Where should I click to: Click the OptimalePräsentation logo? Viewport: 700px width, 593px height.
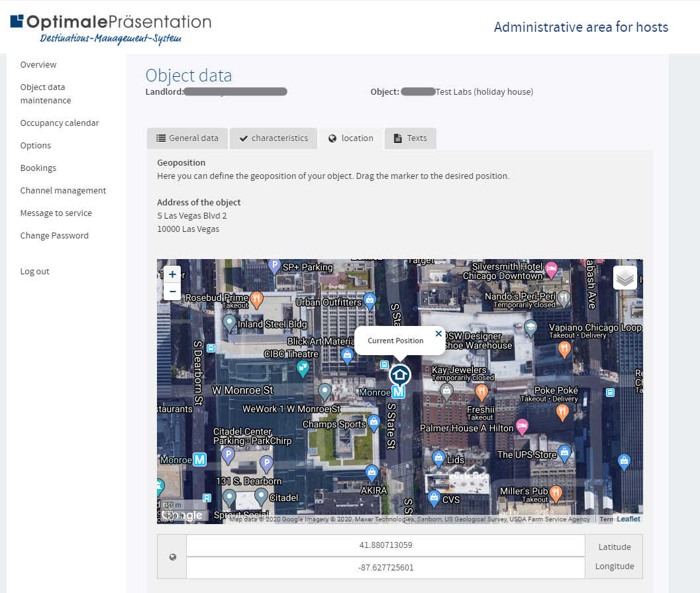[x=111, y=28]
